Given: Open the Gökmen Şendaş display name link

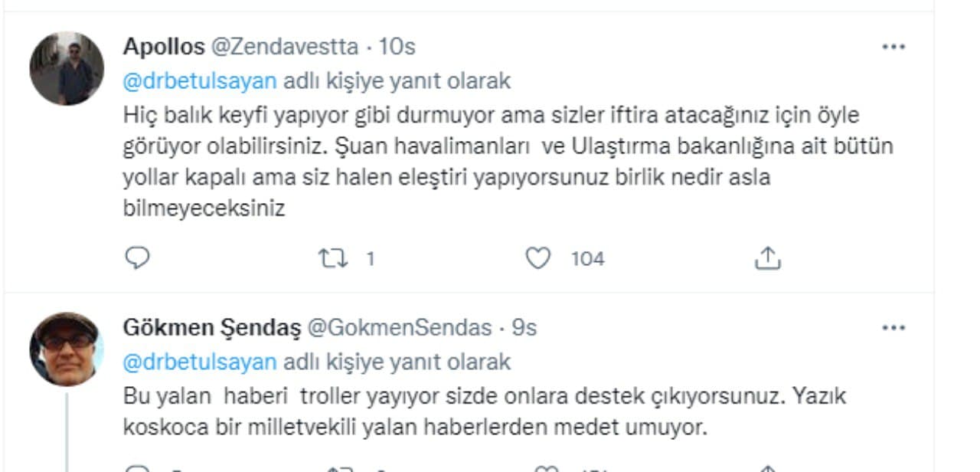Looking at the screenshot, I should pyautogui.click(x=212, y=328).
